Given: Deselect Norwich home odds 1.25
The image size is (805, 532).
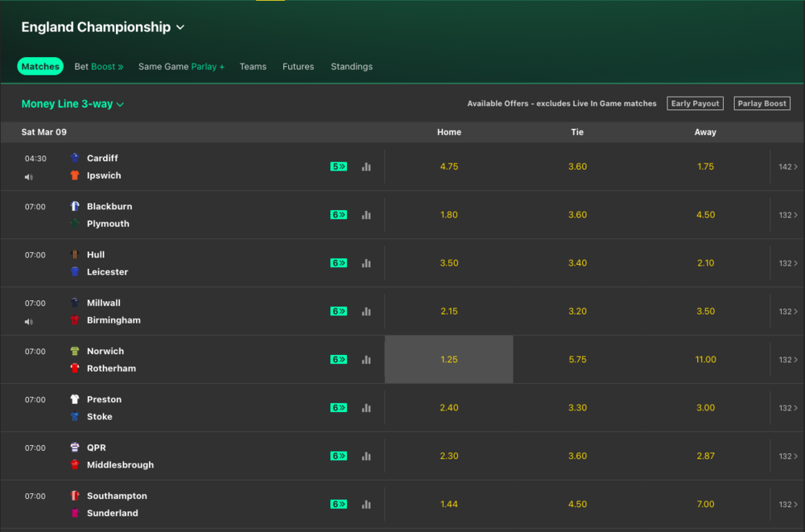Looking at the screenshot, I should (449, 360).
